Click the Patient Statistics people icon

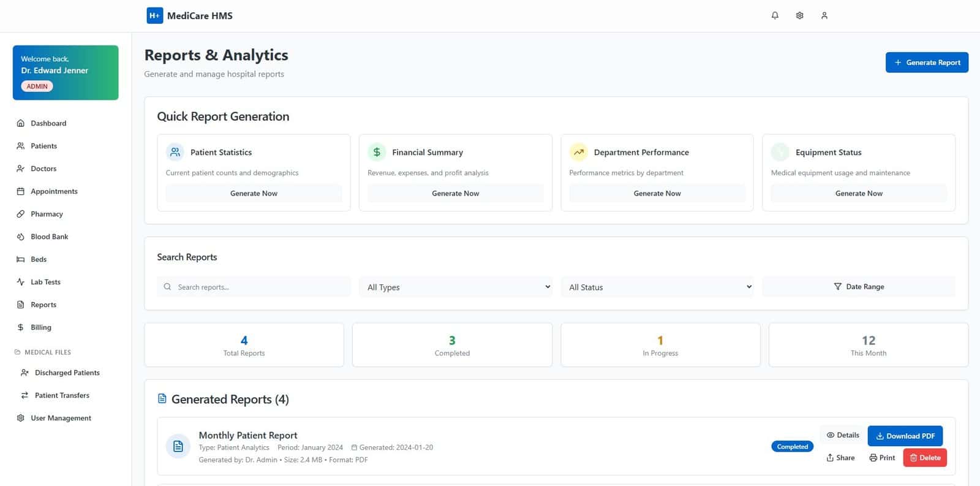175,152
